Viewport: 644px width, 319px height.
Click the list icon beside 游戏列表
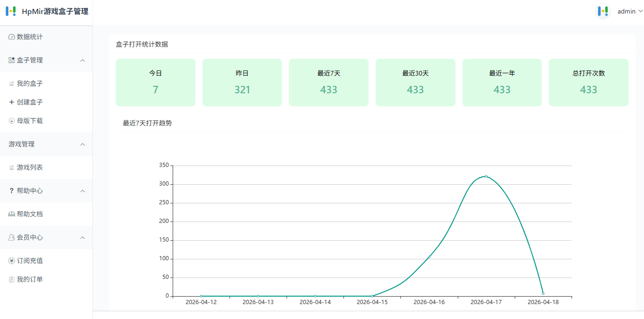11,167
